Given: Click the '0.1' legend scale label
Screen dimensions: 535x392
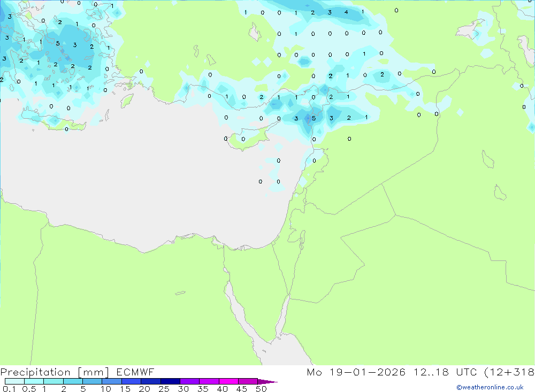Looking at the screenshot, I should [x=9, y=389].
